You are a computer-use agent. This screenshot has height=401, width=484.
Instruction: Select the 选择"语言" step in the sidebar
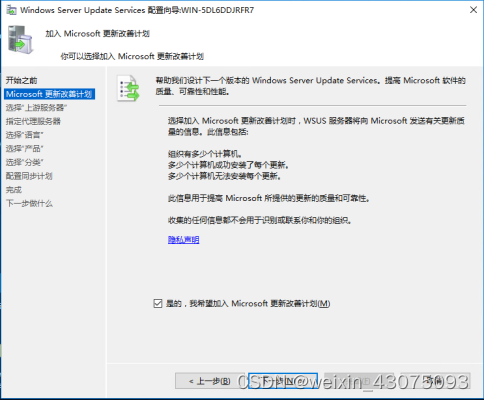click(24, 135)
